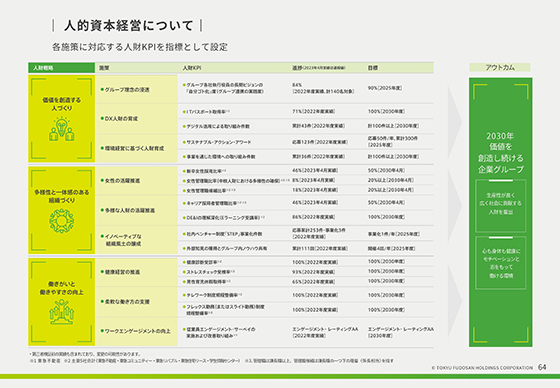Select the 女性の活躍推進 measure
560x388 pixels.
coord(120,181)
